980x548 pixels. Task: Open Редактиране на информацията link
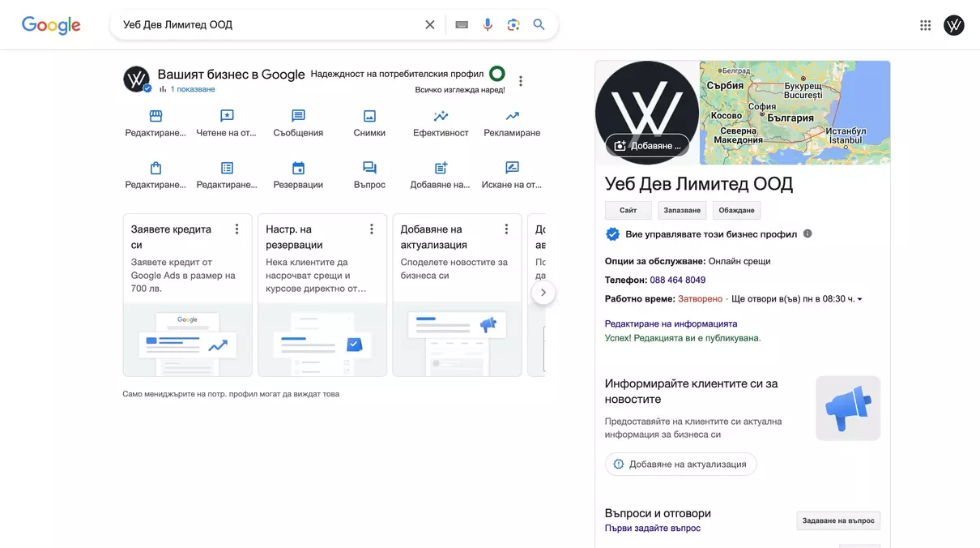[671, 323]
